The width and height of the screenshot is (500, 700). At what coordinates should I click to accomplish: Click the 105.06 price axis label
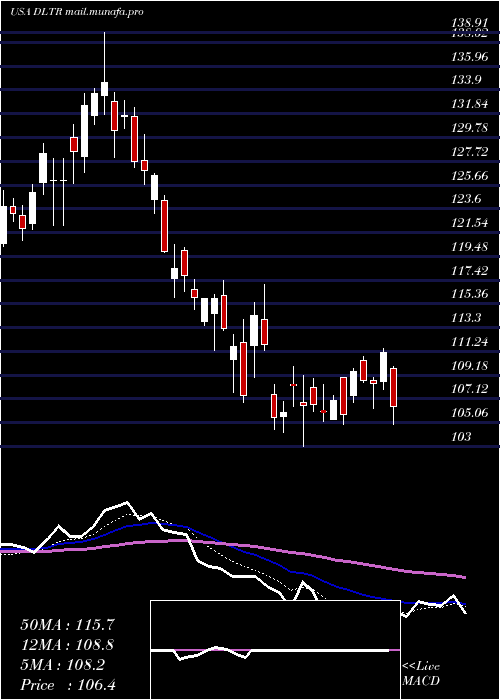(x=472, y=412)
